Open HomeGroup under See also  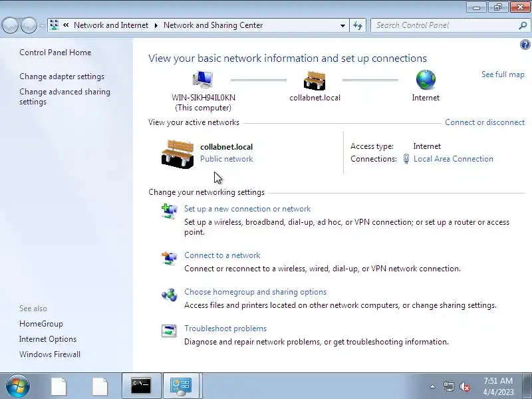click(x=41, y=324)
